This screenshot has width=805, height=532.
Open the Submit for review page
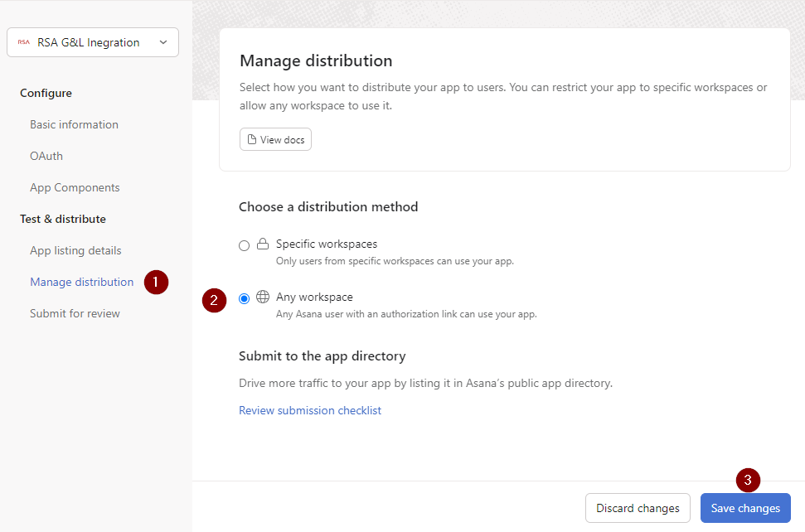pos(75,313)
